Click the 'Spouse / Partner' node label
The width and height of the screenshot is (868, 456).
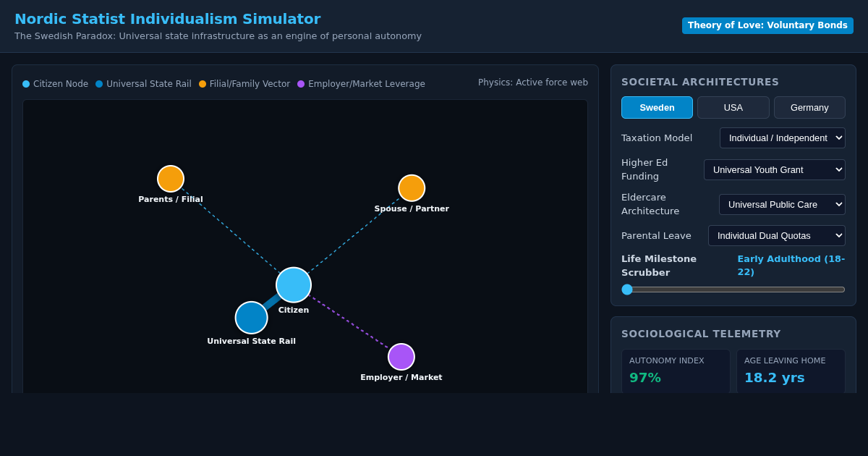[x=412, y=208]
